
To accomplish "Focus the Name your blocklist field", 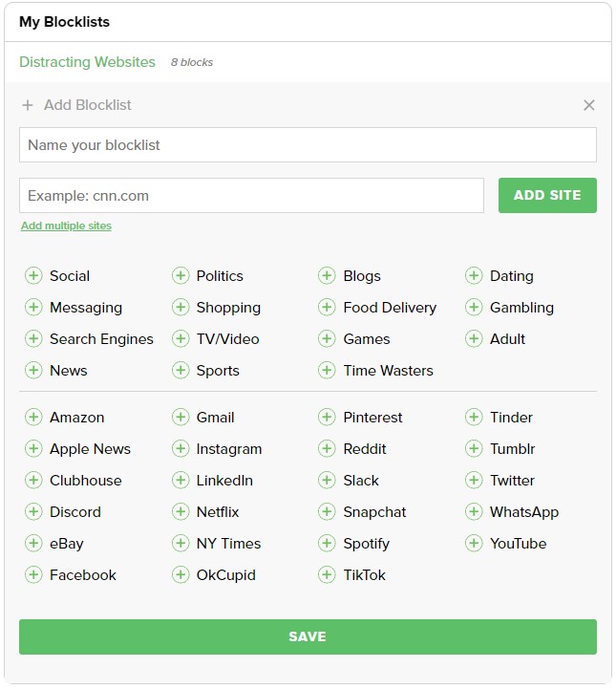I will [308, 145].
